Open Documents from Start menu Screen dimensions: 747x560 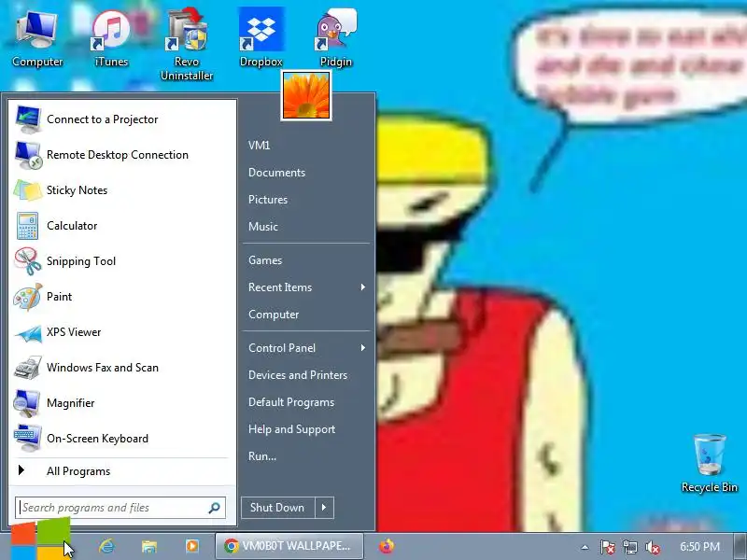pos(276,173)
